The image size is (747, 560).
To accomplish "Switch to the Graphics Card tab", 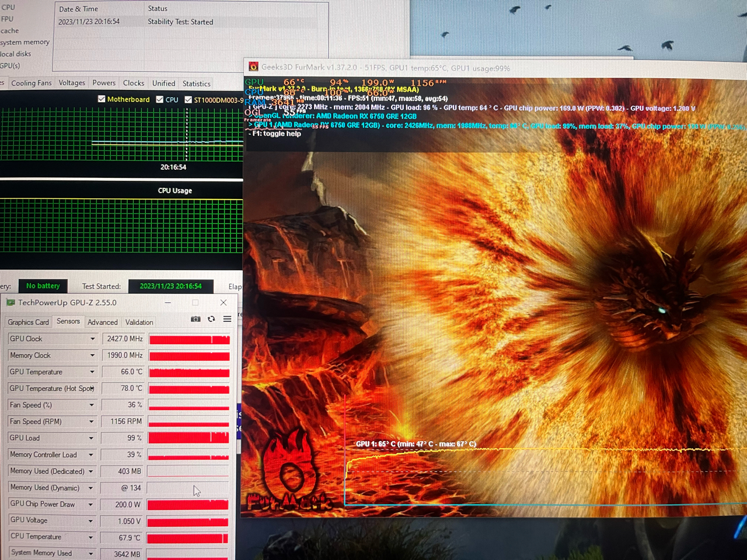I will (28, 322).
